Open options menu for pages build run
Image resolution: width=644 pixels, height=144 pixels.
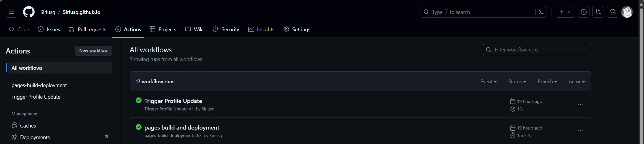coord(581,131)
